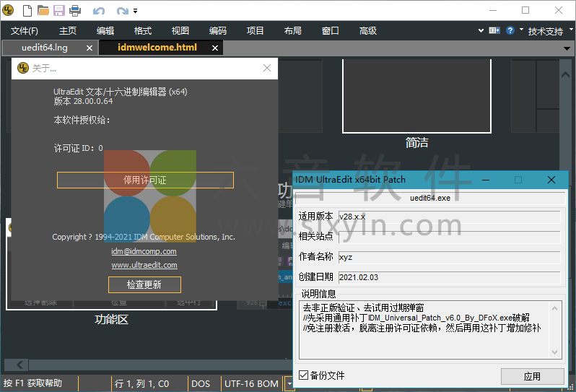Toggle the 备份文件 checkbox
The height and width of the screenshot is (392, 576).
(x=303, y=375)
